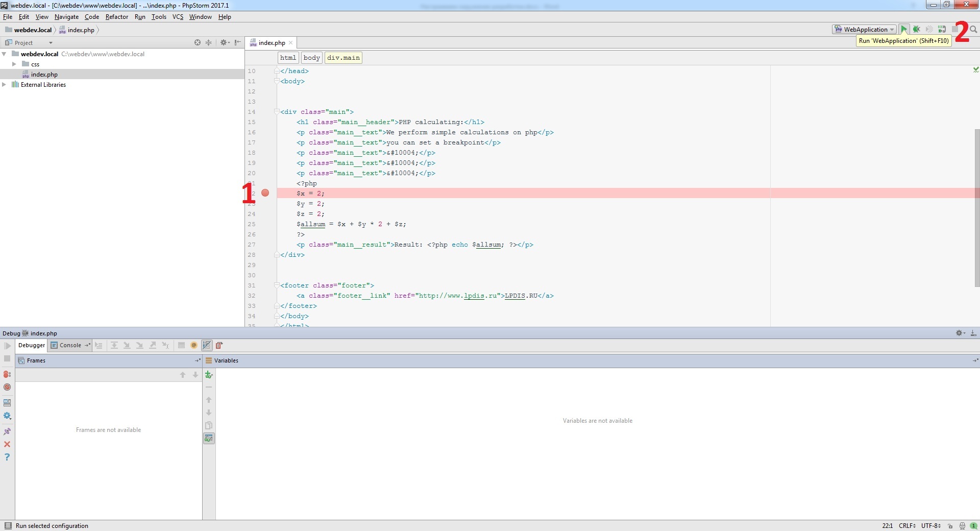
Task: View breakpoints via the red circles icon
Action: pos(7,374)
